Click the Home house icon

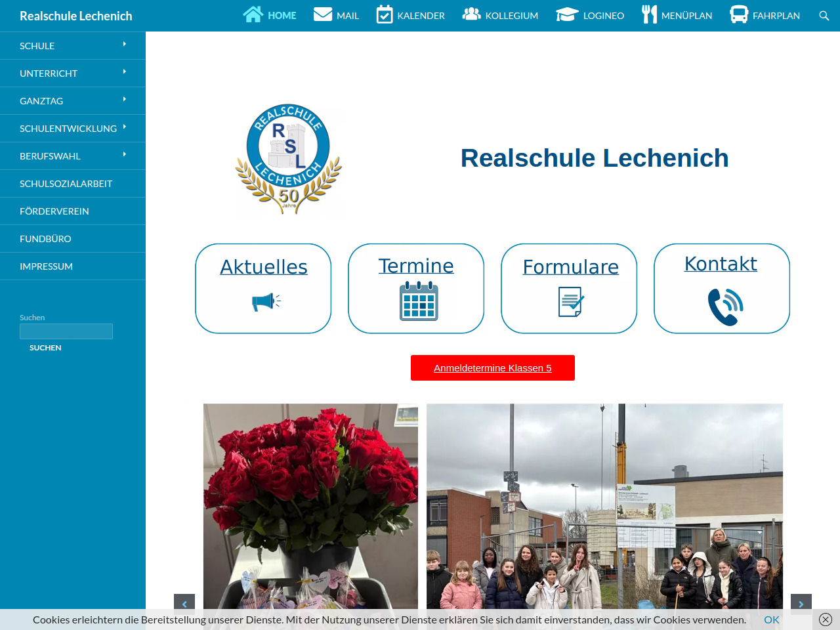(253, 14)
